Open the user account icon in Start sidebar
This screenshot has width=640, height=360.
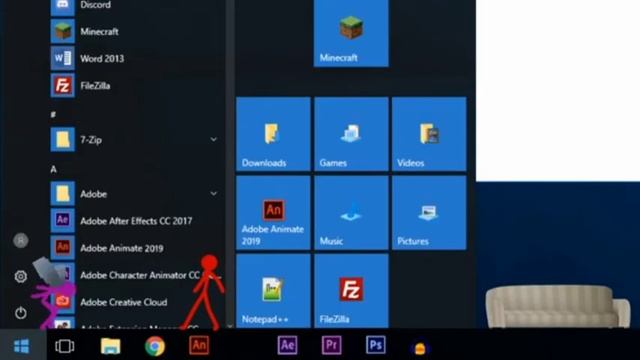tap(21, 240)
